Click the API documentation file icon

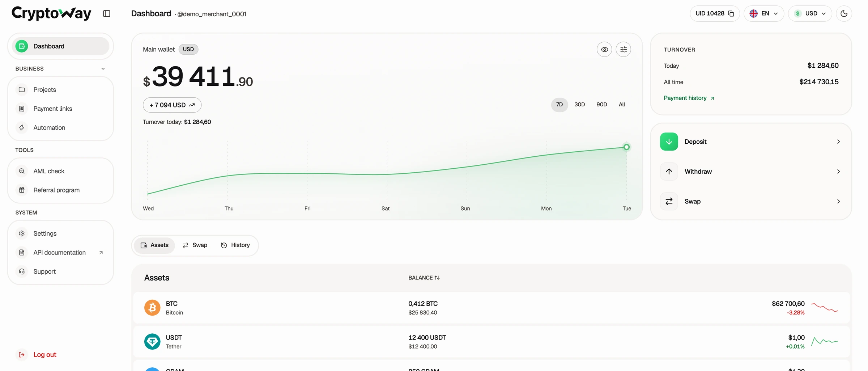[22, 252]
